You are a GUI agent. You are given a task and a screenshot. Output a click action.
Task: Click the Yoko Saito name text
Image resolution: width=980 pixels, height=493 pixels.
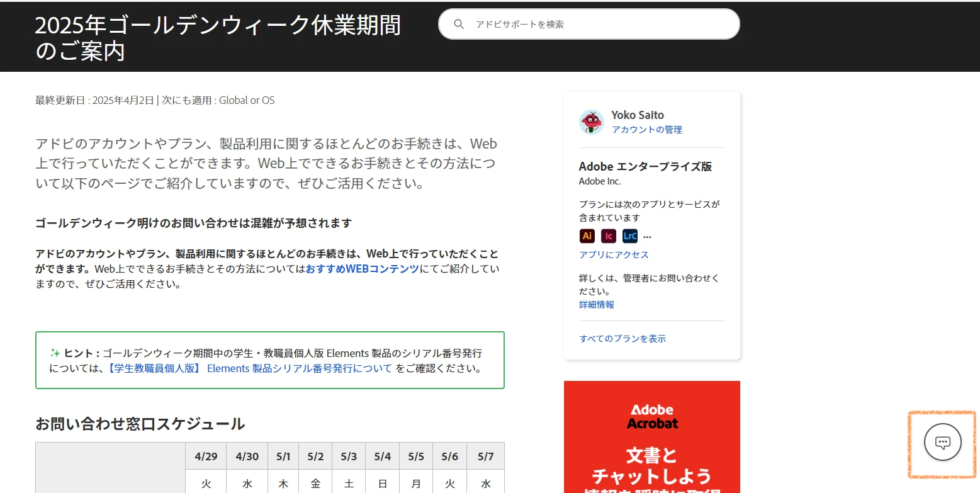coord(638,115)
